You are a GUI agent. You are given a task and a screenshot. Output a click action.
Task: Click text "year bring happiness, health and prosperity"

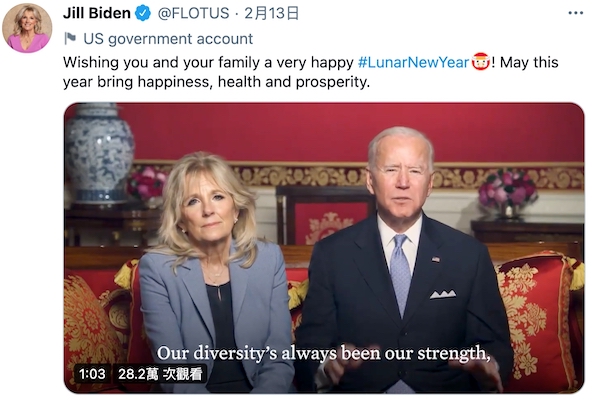pos(216,82)
